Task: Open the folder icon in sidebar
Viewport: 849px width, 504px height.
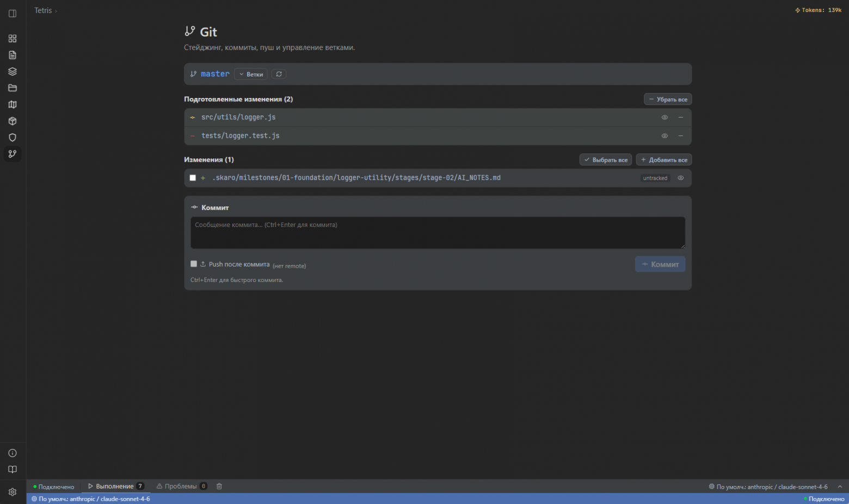Action: pos(13,88)
